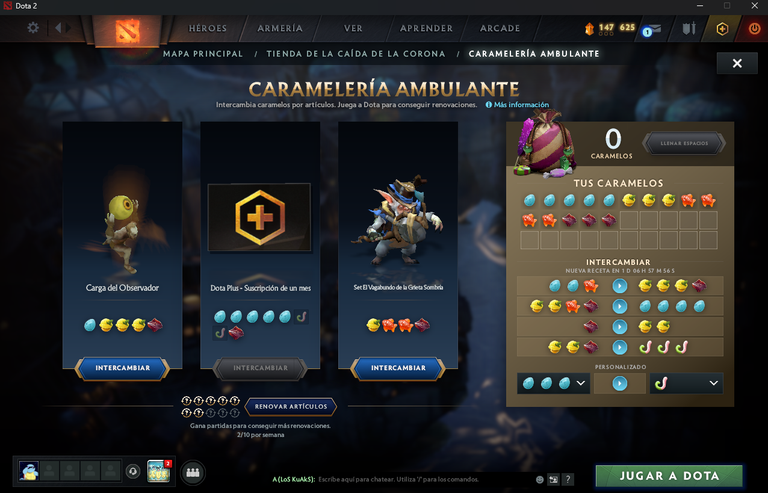This screenshot has height=493, width=768.
Task: Open the mail notifications icon
Action: [x=652, y=30]
